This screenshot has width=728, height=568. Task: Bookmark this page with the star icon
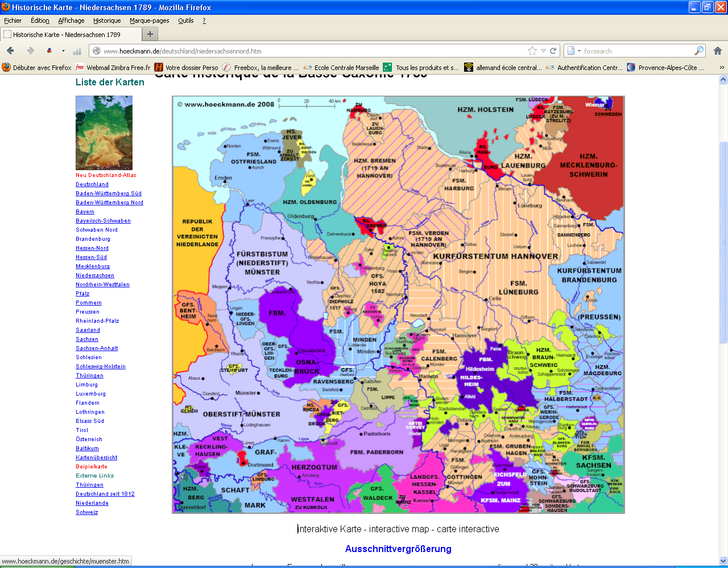click(x=532, y=51)
